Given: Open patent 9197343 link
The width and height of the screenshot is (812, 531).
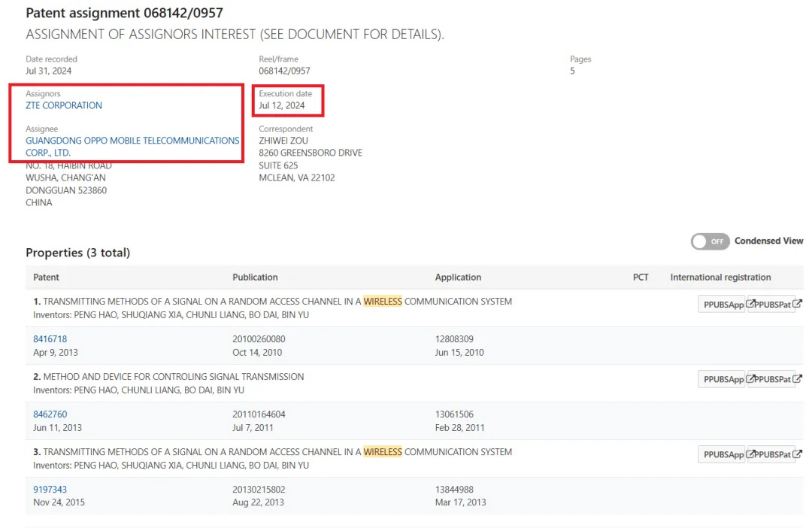Looking at the screenshot, I should [50, 490].
